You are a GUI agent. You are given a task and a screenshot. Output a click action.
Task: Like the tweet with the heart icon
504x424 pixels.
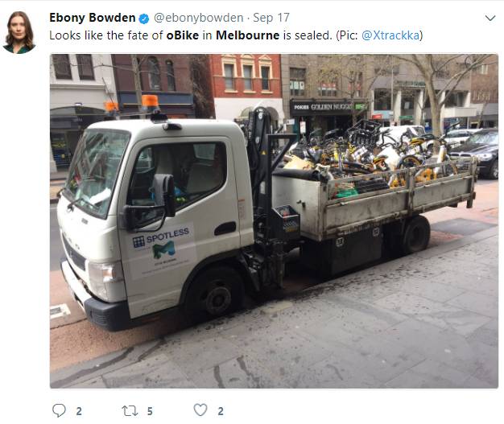(x=200, y=410)
